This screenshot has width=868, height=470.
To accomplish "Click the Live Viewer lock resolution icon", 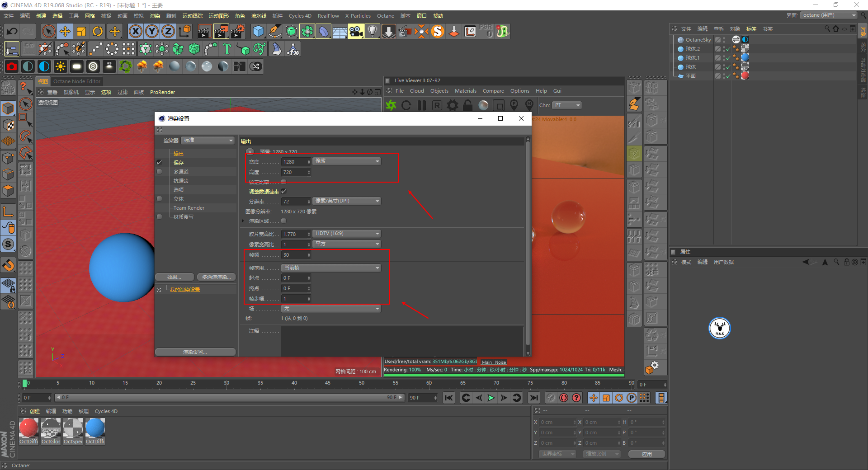I will (x=468, y=105).
